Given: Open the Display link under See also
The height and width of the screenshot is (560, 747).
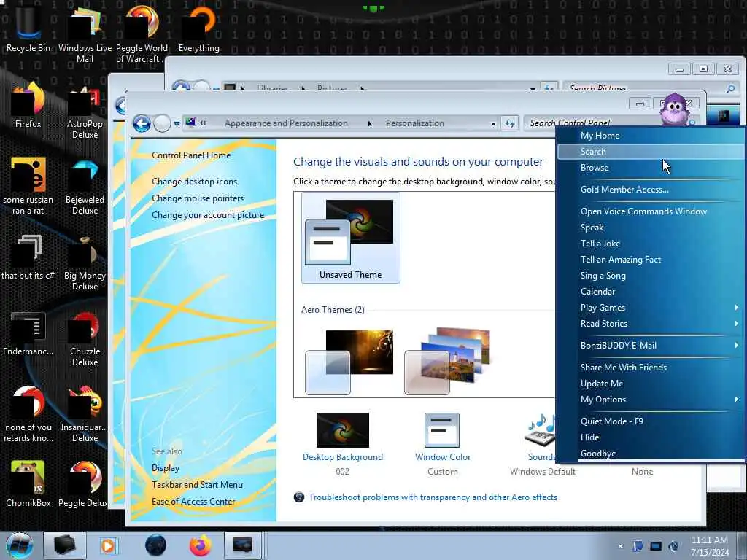Looking at the screenshot, I should pyautogui.click(x=166, y=468).
